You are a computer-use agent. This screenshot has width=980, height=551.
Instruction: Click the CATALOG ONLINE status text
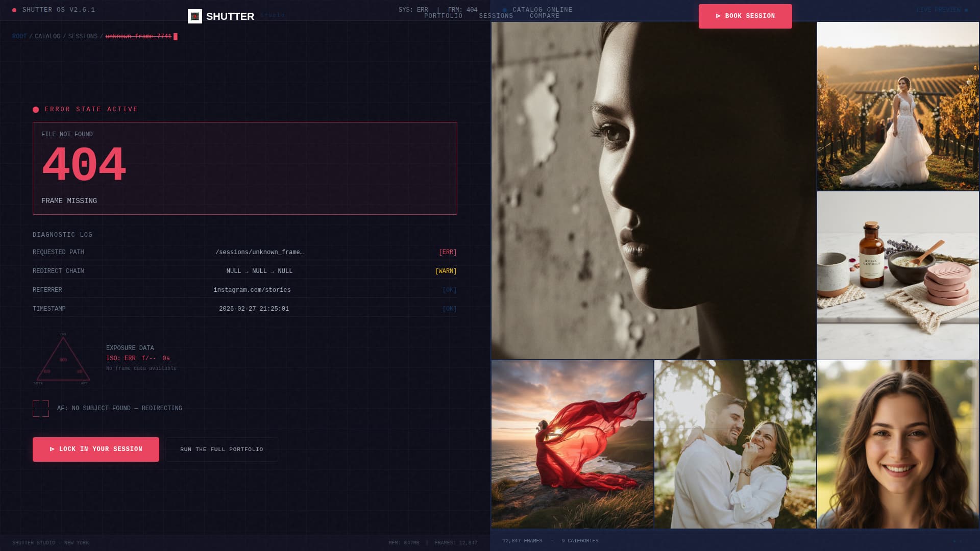[542, 10]
